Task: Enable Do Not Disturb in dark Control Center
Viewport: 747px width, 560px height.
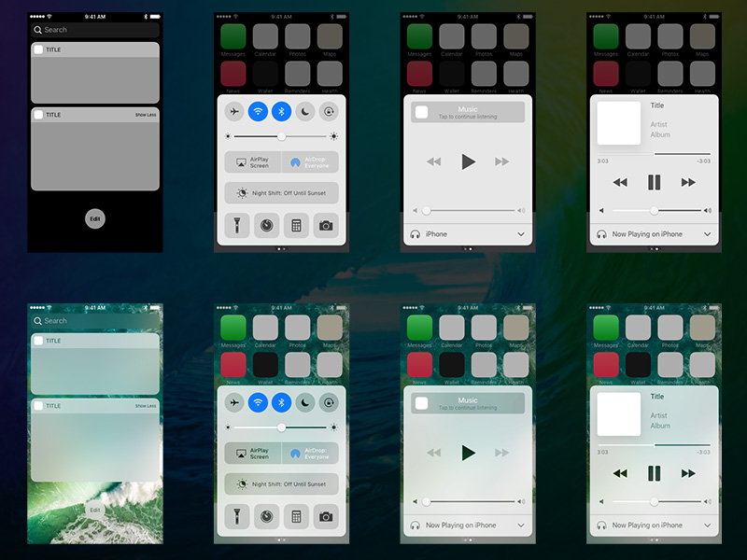Action: [x=305, y=111]
